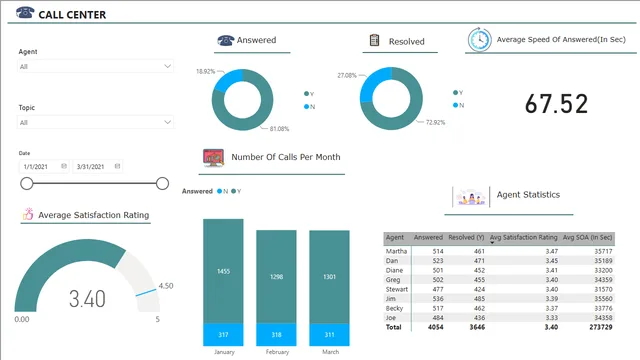
Task: Click the total Avg SOA value 273729
Action: [x=601, y=327]
